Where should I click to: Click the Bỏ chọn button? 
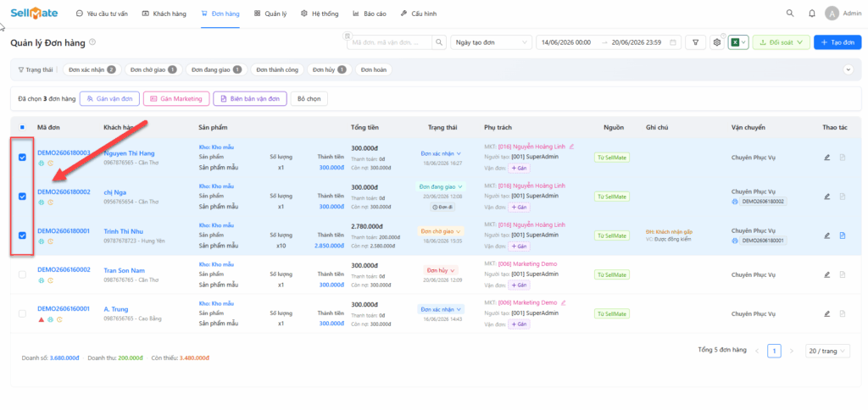click(x=309, y=98)
